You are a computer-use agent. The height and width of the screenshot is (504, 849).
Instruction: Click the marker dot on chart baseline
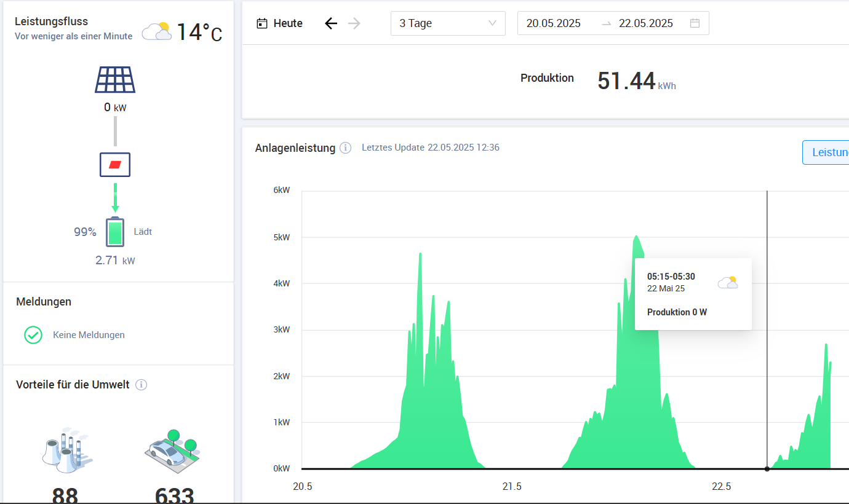tap(767, 469)
